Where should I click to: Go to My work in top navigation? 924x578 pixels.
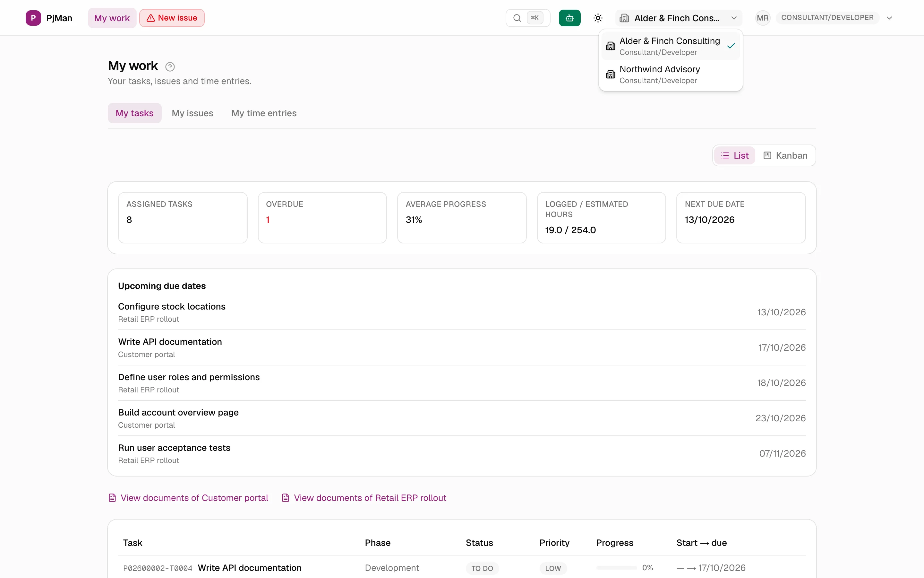pos(112,18)
